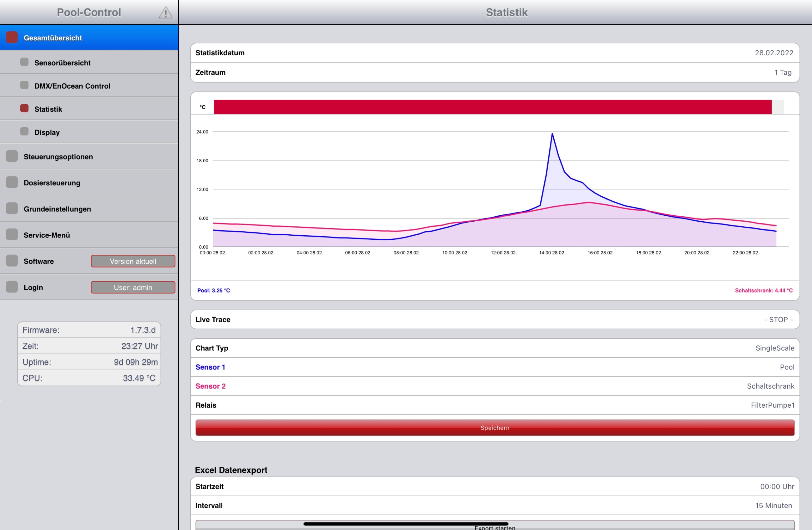The width and height of the screenshot is (812, 530).
Task: Go to Sensorübersicht in the sidebar
Action: [x=89, y=62]
